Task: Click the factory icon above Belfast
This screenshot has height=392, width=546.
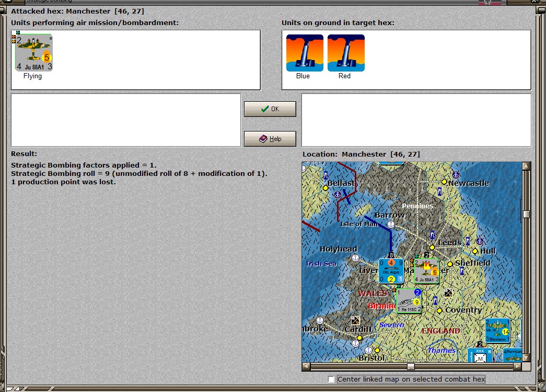Action: [x=326, y=175]
